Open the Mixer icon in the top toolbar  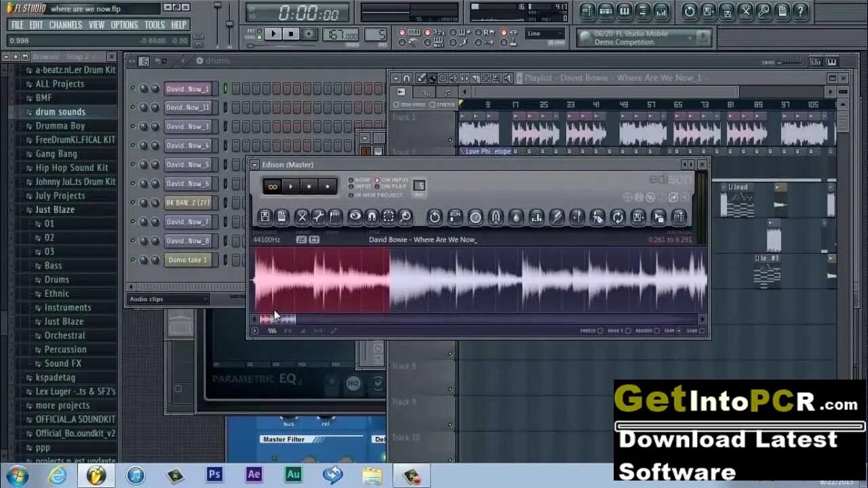pyautogui.click(x=661, y=11)
